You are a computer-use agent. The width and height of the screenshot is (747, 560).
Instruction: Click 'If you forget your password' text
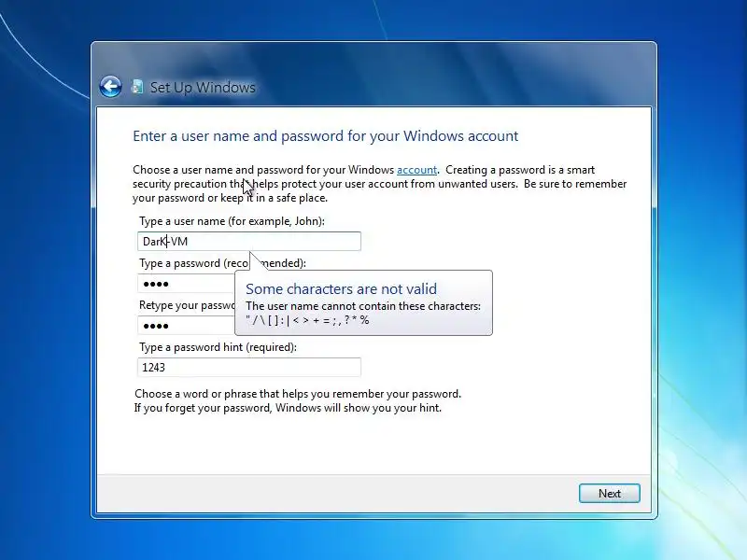click(x=288, y=408)
